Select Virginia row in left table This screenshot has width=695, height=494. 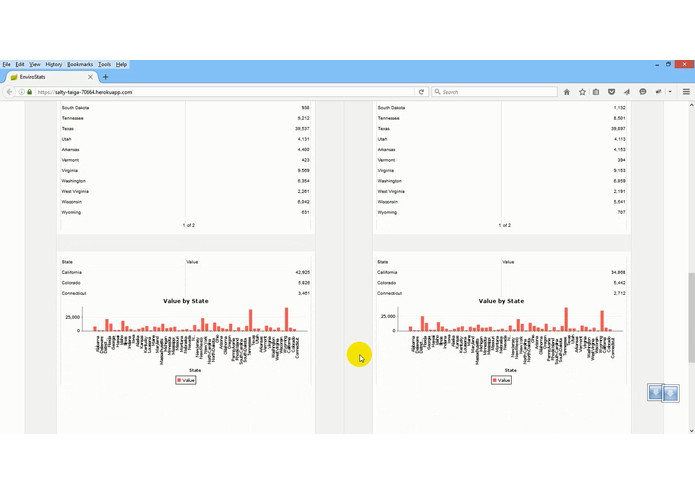[185, 171]
